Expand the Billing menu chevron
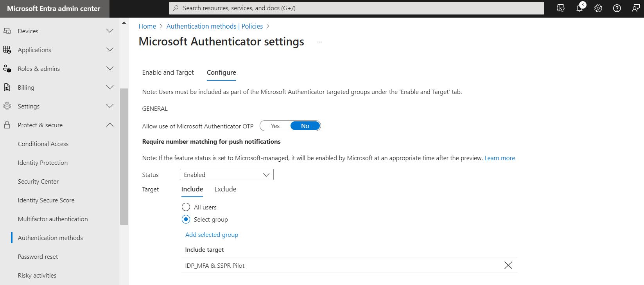 (110, 87)
